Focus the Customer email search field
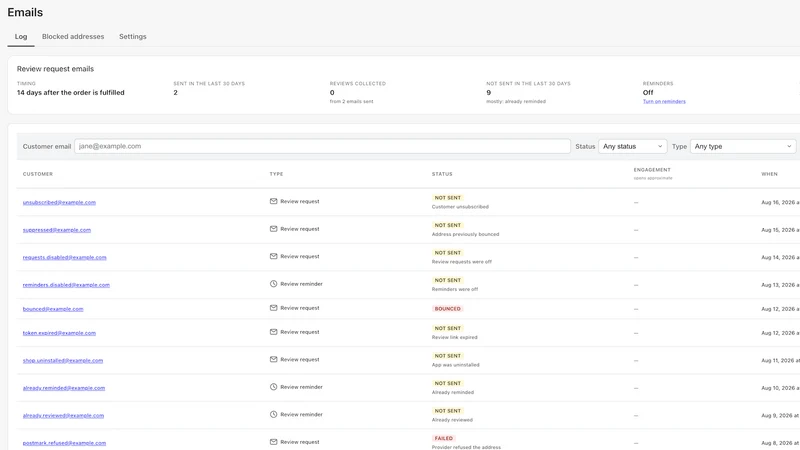The height and width of the screenshot is (450, 800). 322,146
